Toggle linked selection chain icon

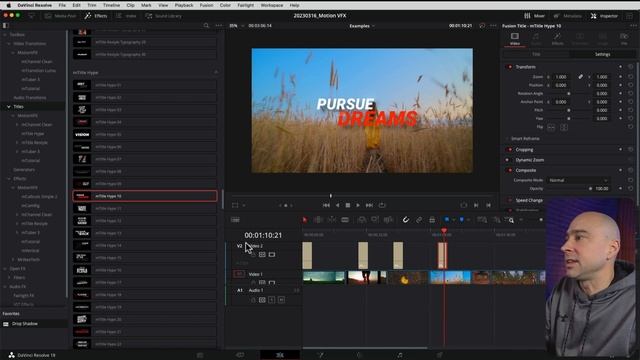(x=419, y=220)
